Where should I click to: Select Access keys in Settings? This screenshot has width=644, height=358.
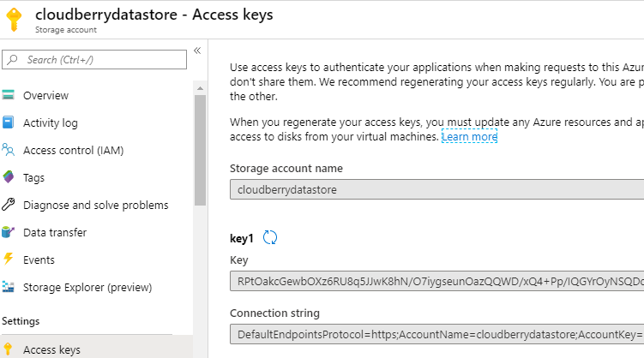pyautogui.click(x=96, y=349)
